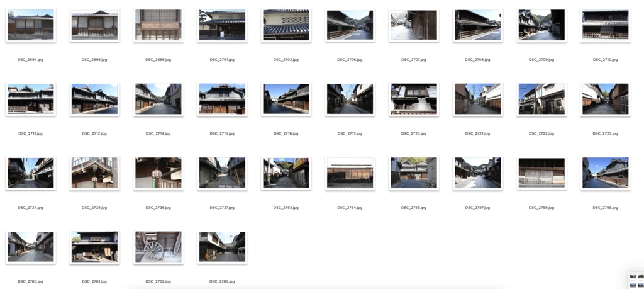This screenshot has height=289, width=644.
Task: Click the file name DSC_2757.jpg
Action: pos(478,208)
